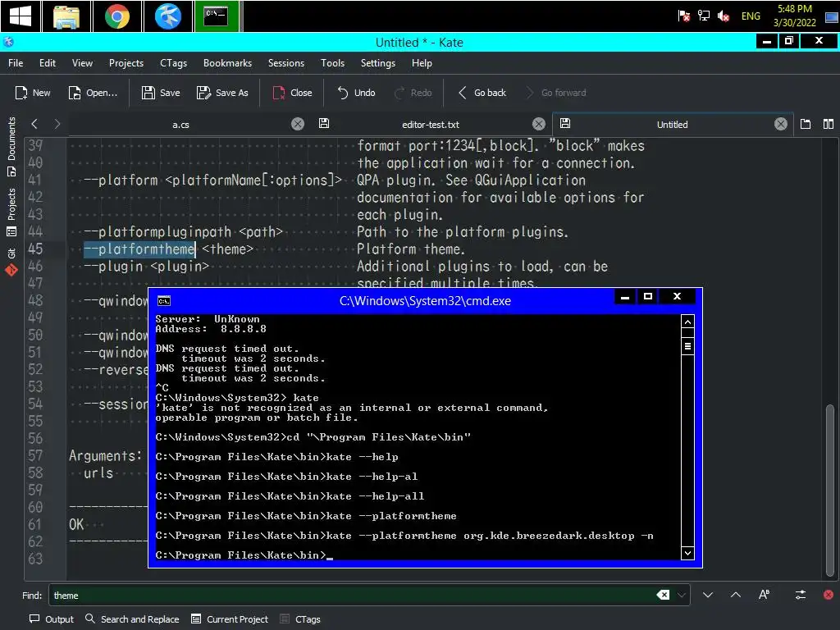Open the File menu
840x630 pixels.
tap(16, 63)
